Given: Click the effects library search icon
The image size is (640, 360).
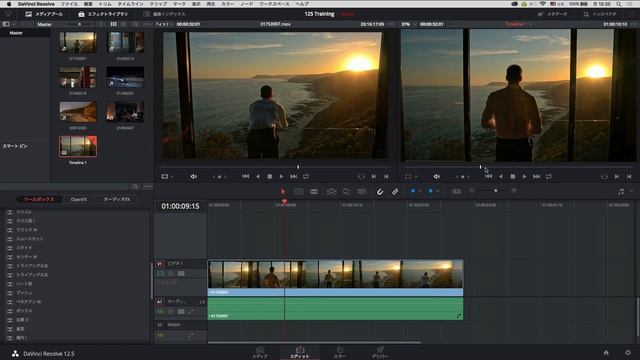Looking at the screenshot, I should (x=135, y=187).
